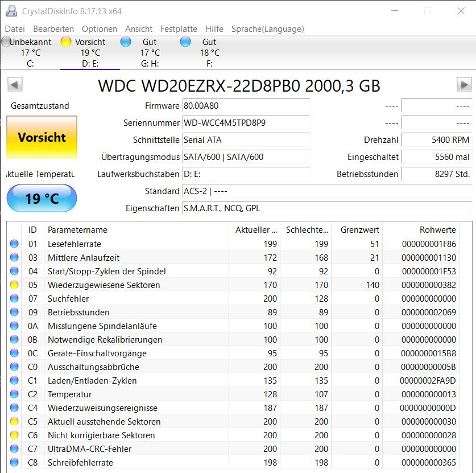The image size is (476, 473).
Task: Click the blue status icon for Suchfehler
Action: click(14, 298)
